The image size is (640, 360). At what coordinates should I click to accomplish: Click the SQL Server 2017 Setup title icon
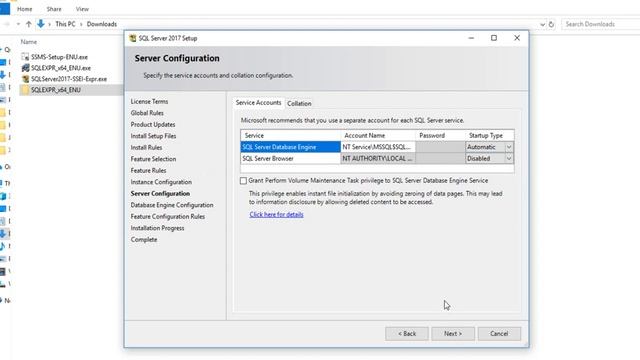[x=133, y=38]
